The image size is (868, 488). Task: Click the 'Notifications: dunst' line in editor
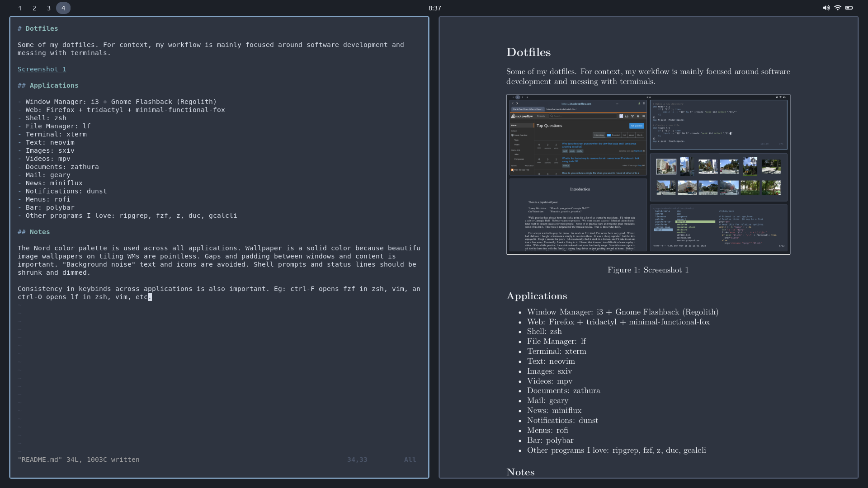(x=62, y=191)
